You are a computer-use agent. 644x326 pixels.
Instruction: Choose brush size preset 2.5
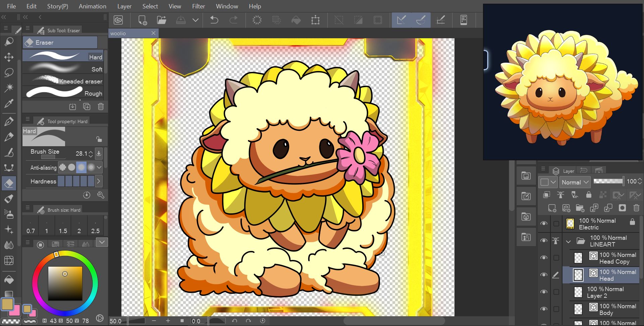[95, 226]
